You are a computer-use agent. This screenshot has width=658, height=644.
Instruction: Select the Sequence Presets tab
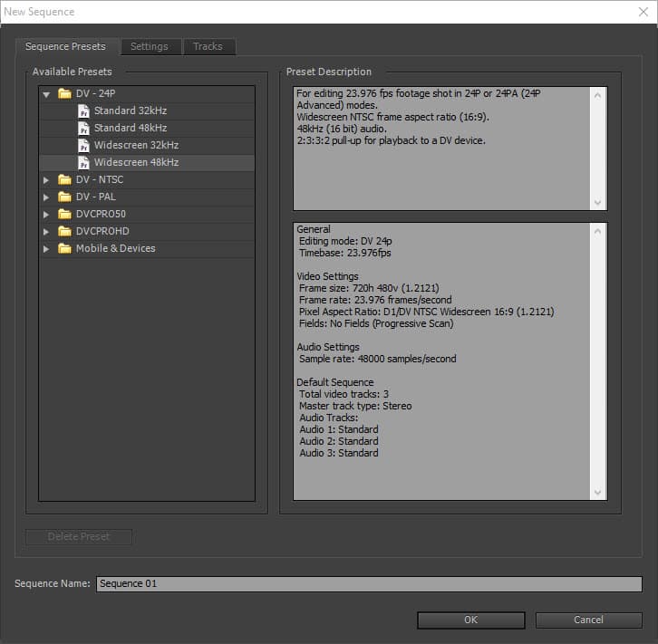[x=65, y=46]
